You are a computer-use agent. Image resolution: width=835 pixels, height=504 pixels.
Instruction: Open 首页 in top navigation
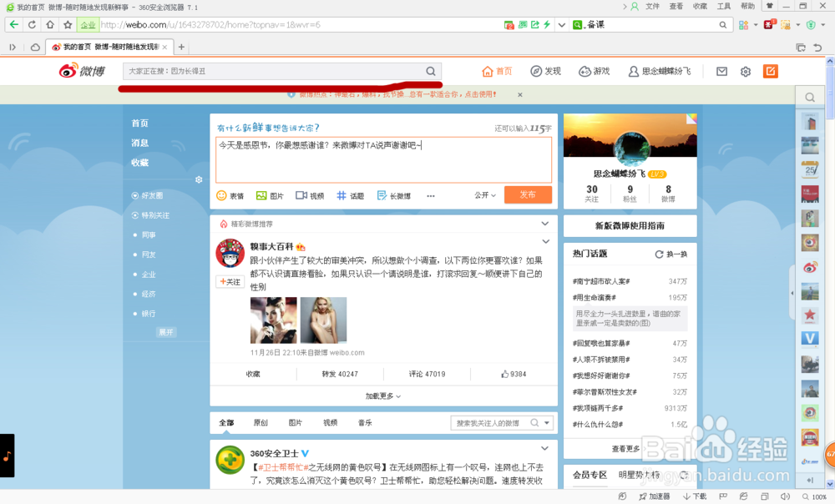497,71
